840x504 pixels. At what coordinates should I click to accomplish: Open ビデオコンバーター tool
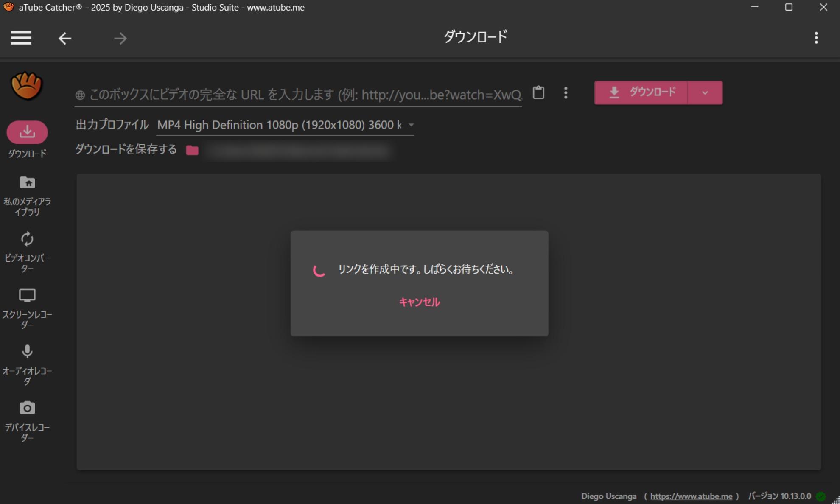[x=27, y=252]
